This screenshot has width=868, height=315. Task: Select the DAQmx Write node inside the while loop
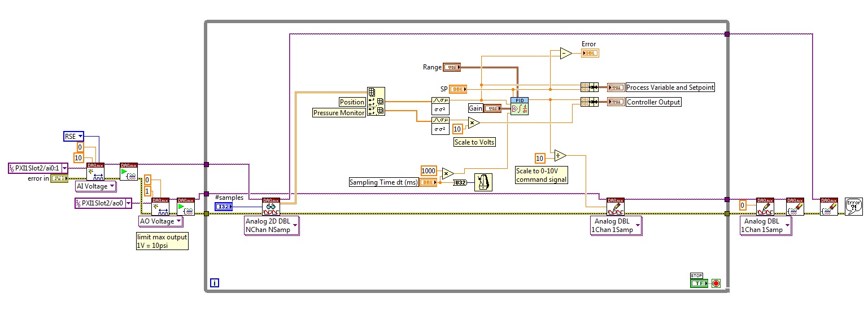[x=616, y=207]
